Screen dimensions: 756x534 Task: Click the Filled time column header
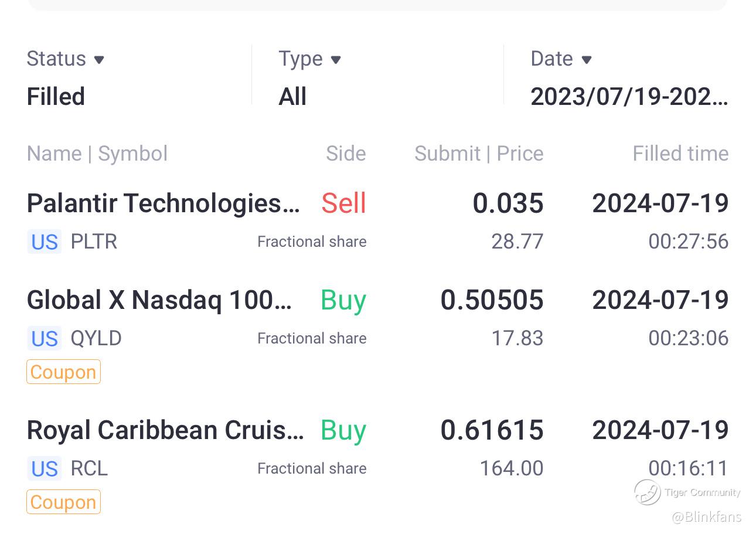coord(680,154)
